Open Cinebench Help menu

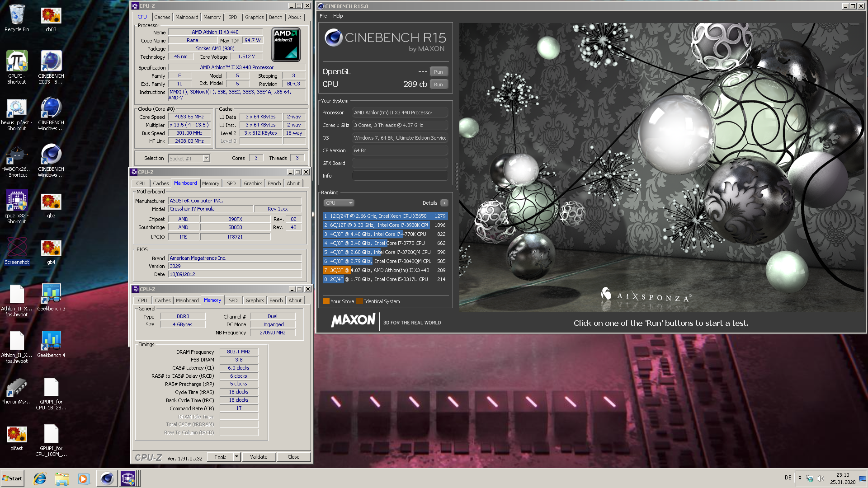338,16
